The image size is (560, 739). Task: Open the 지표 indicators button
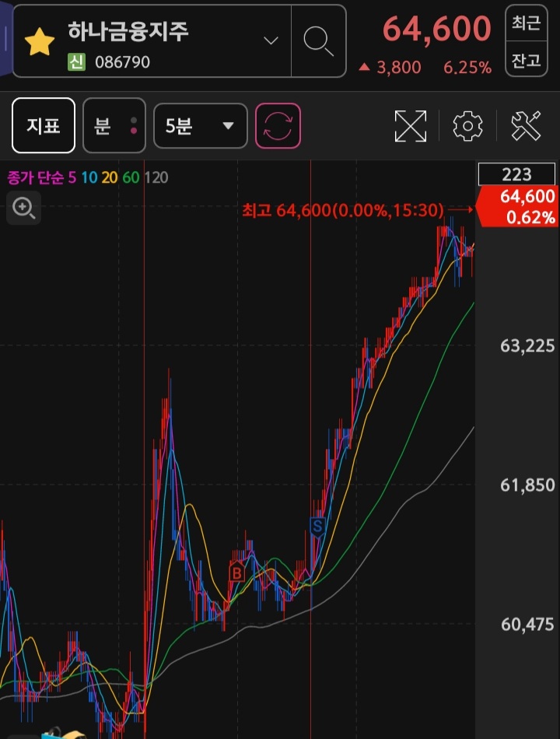coord(44,125)
